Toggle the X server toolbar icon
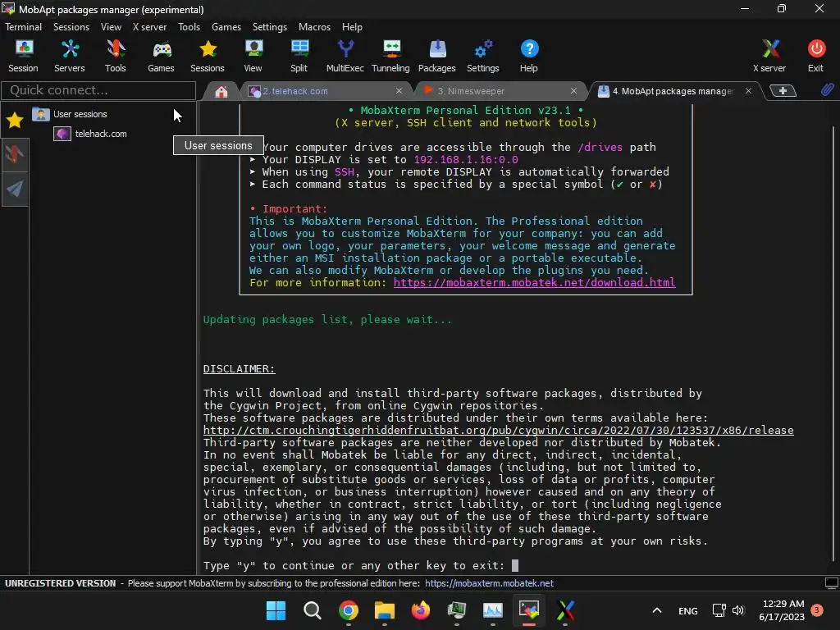Viewport: 840px width, 630px height. pos(769,56)
